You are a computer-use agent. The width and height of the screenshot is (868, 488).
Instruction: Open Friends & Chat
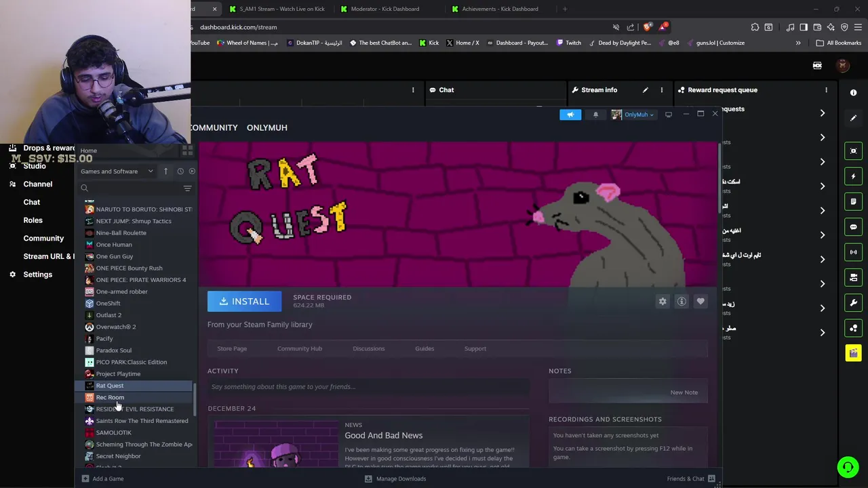point(691,479)
